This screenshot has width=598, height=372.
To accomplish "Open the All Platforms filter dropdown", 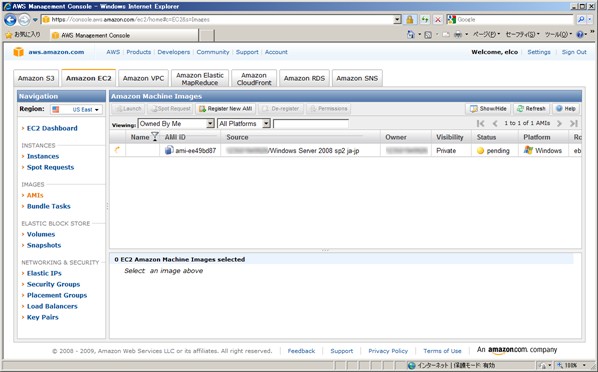I will 244,124.
